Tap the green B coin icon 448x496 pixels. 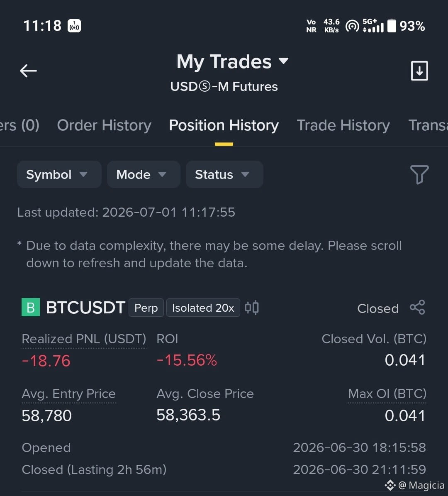31,307
